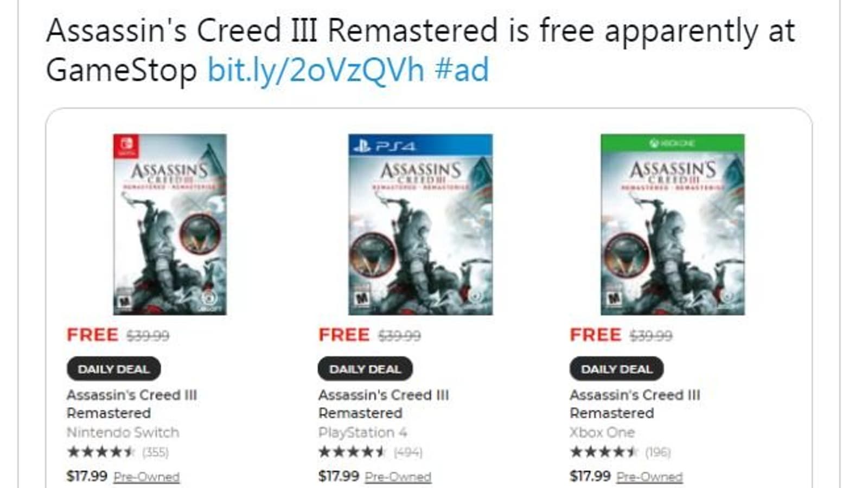Open Assassin's Creed III Remastered Nintendo Switch title
868x488 pixels.
132,404
